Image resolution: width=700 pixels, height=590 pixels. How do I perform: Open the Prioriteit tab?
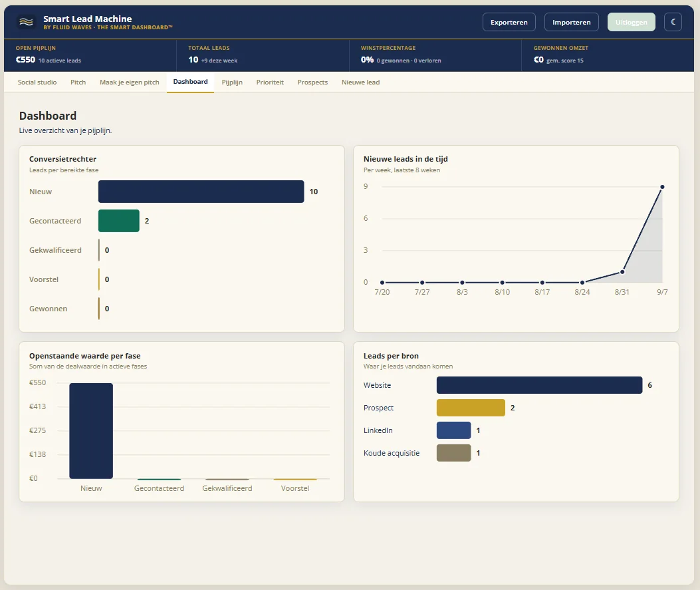point(270,82)
